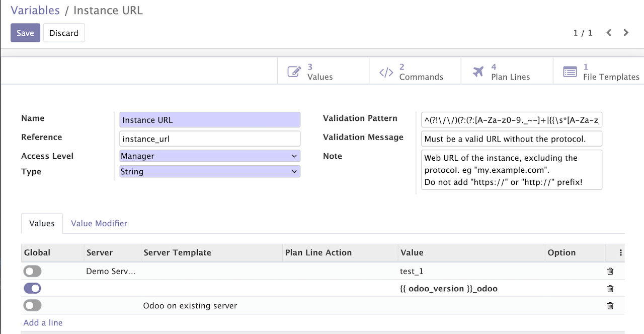Go to the next record arrow
The image size is (644, 334).
626,33
